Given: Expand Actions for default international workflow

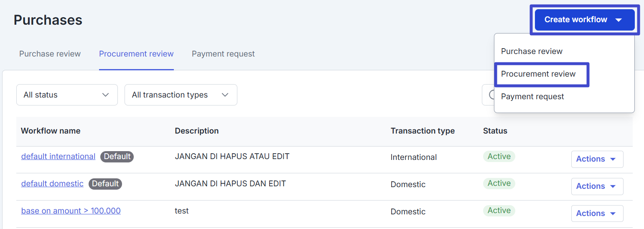Looking at the screenshot, I should 597,159.
